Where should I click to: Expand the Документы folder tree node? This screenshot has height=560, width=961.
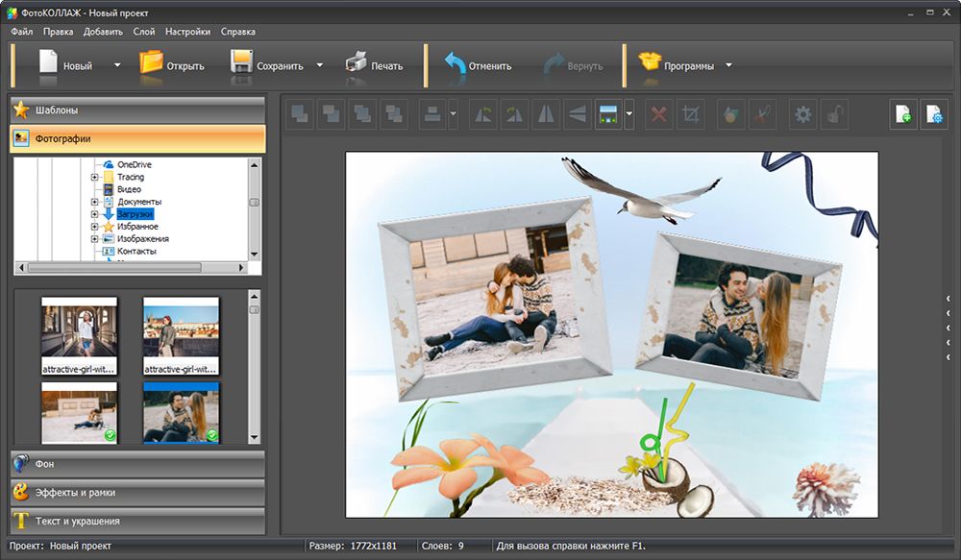[95, 202]
